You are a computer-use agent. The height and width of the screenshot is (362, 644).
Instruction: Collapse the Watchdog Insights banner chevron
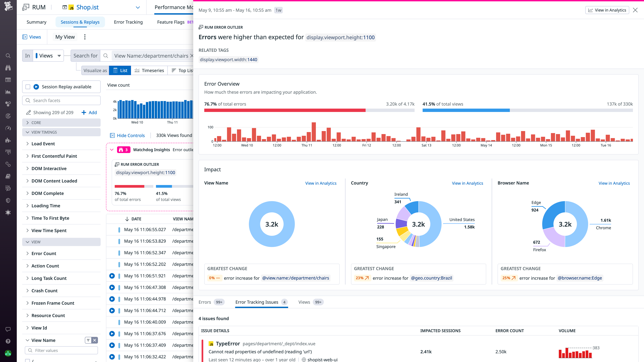[112, 150]
